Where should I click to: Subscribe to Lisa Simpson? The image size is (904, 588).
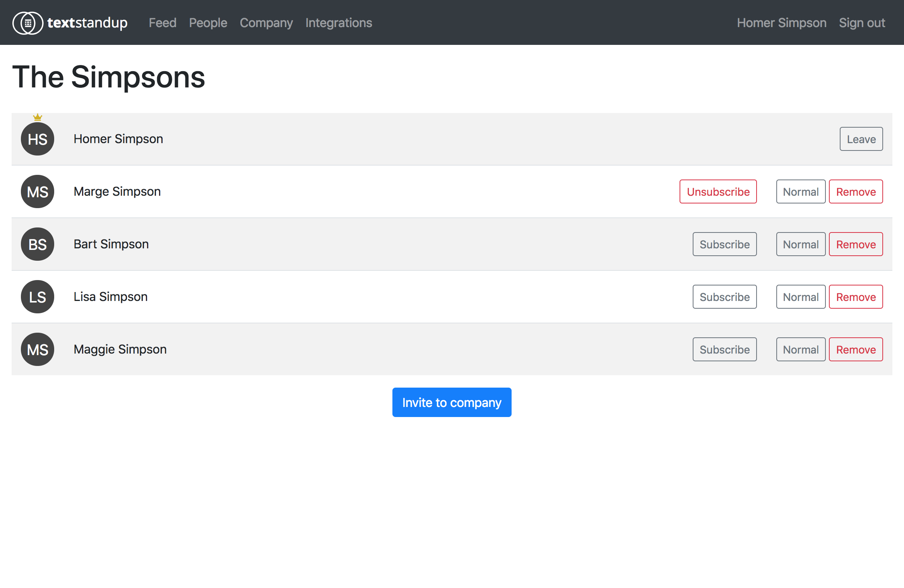(724, 297)
